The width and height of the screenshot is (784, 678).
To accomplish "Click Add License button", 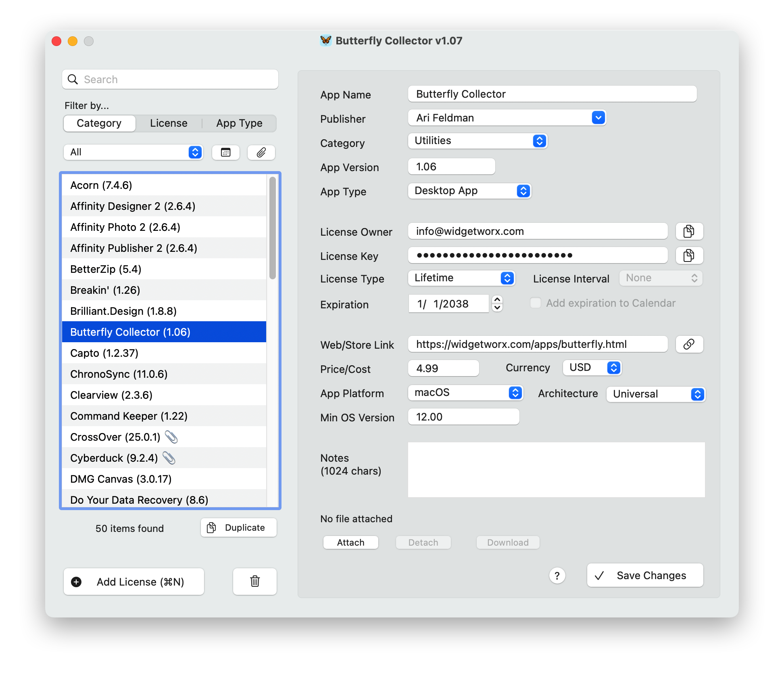I will (134, 582).
